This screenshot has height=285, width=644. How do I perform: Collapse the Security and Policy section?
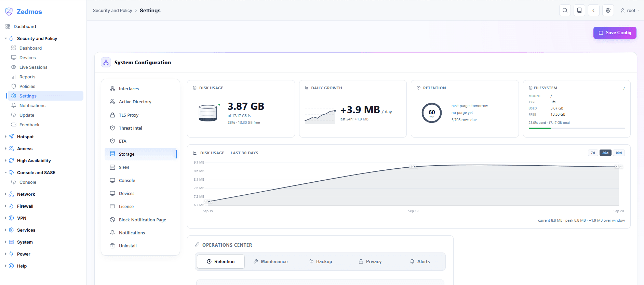point(5,38)
